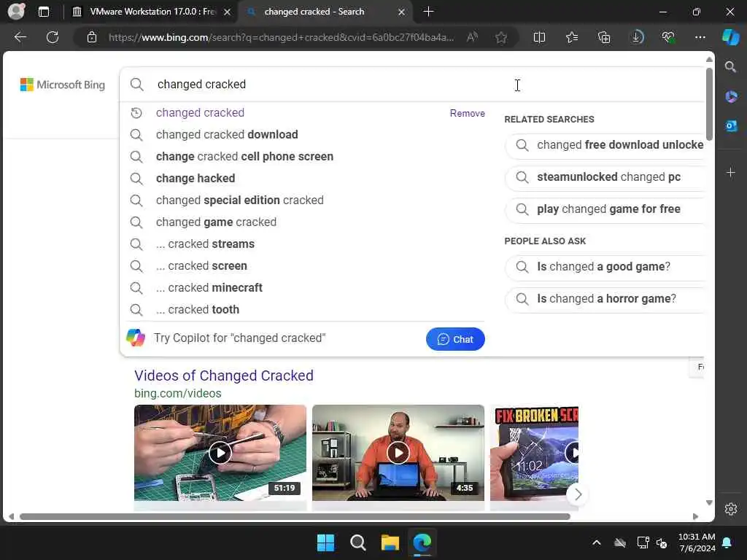Open related search steamunlocked changed pc
This screenshot has width=747, height=560.
pyautogui.click(x=605, y=177)
